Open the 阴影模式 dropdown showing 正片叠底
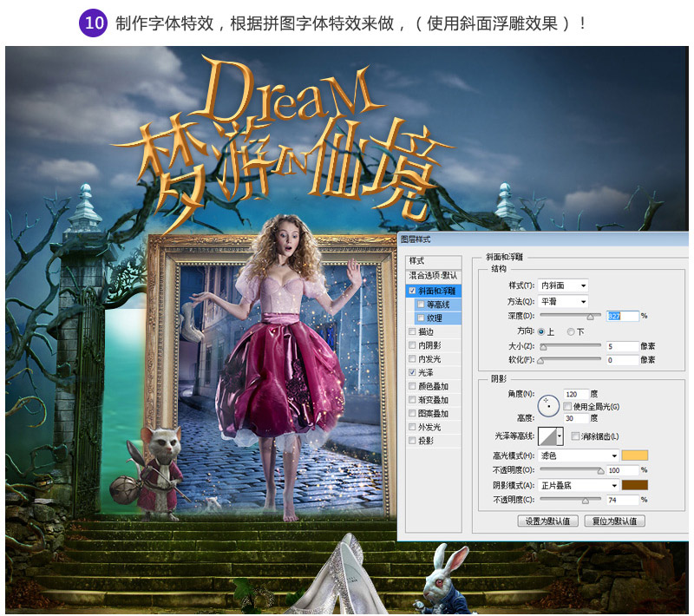694x616 pixels. coord(578,486)
